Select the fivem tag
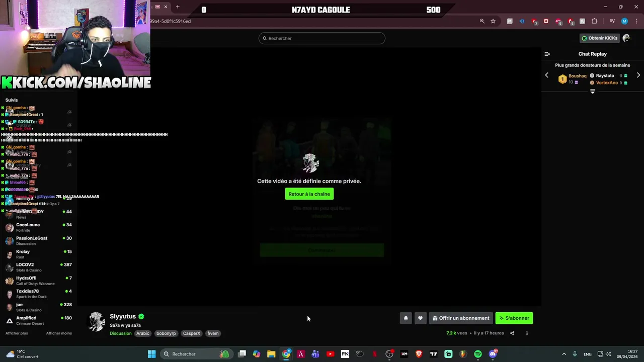The height and width of the screenshot is (362, 644). [213, 333]
